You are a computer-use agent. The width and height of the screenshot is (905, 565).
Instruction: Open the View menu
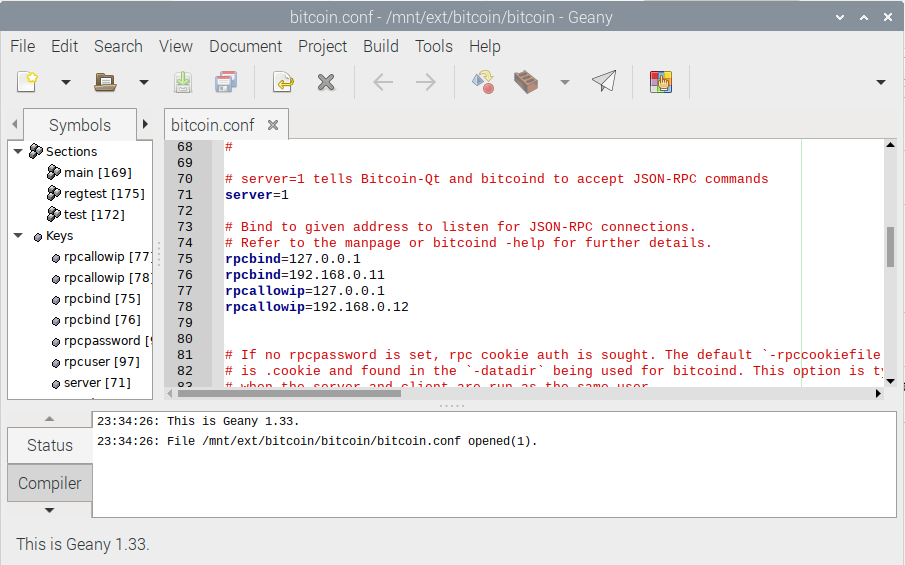175,46
